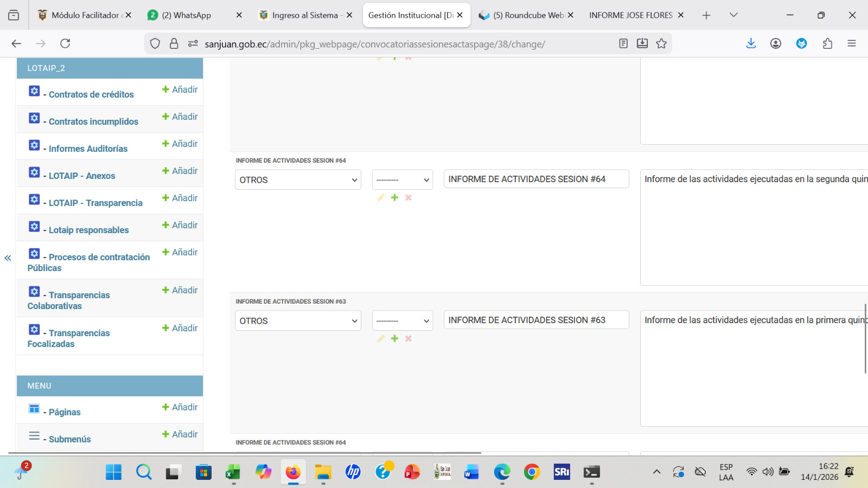Bookmark this page with the star icon

(661, 44)
